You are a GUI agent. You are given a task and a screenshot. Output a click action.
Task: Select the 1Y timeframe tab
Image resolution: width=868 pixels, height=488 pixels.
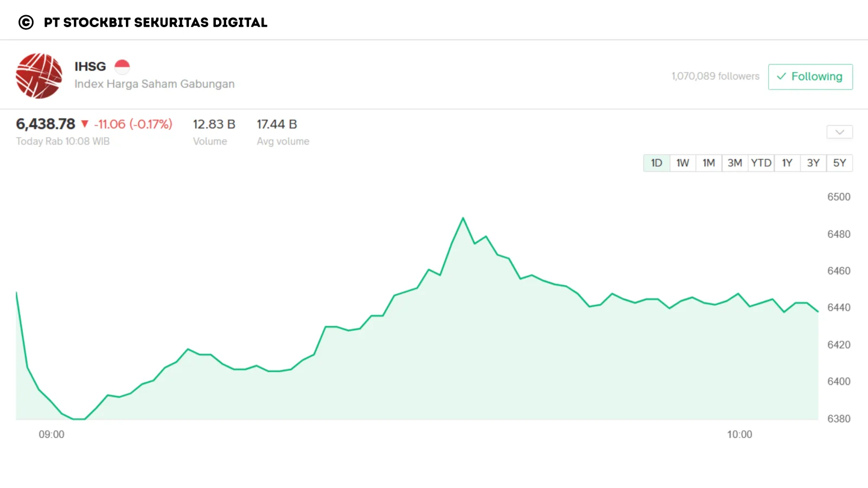(x=787, y=163)
